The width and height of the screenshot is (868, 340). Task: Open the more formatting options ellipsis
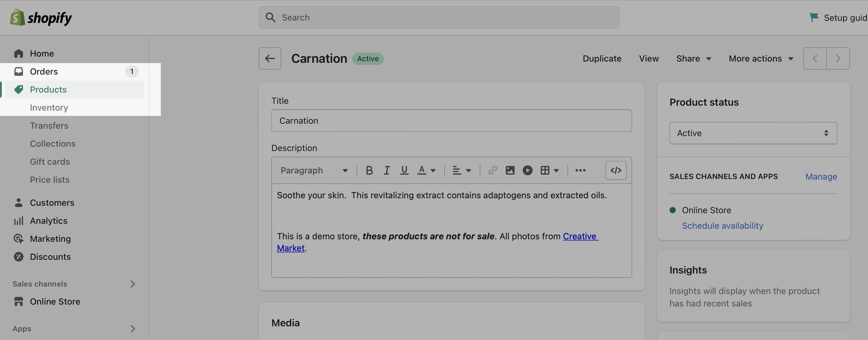tap(580, 170)
